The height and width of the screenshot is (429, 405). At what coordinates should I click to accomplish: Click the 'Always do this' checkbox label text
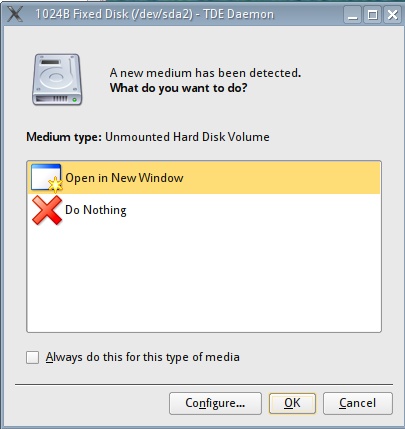coord(143,357)
